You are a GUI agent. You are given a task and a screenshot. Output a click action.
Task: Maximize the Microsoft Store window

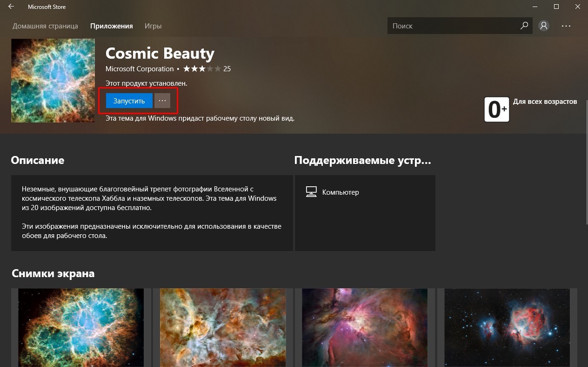(556, 7)
